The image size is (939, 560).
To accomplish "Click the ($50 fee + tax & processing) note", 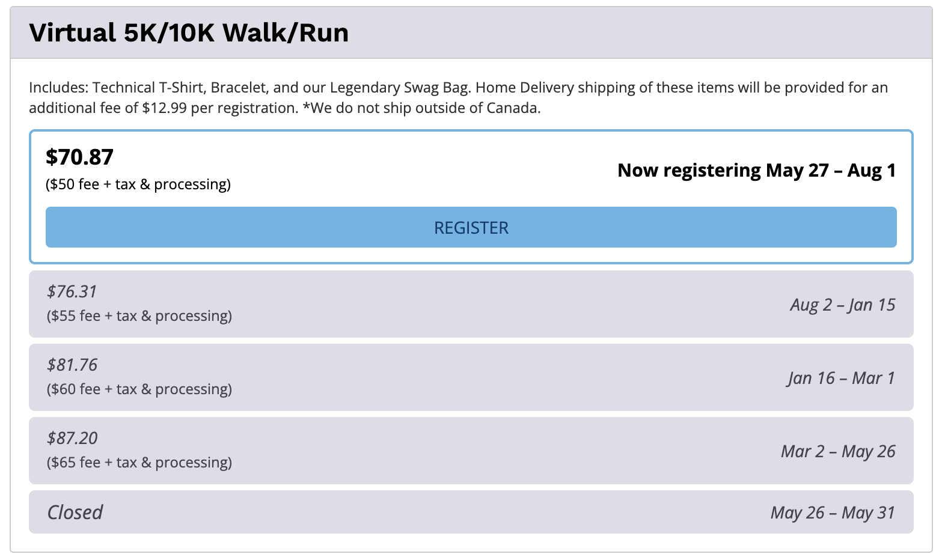I will pyautogui.click(x=138, y=184).
